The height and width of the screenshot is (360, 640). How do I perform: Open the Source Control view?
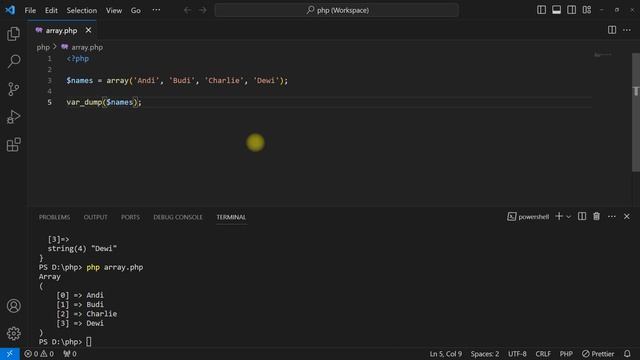(x=13, y=89)
